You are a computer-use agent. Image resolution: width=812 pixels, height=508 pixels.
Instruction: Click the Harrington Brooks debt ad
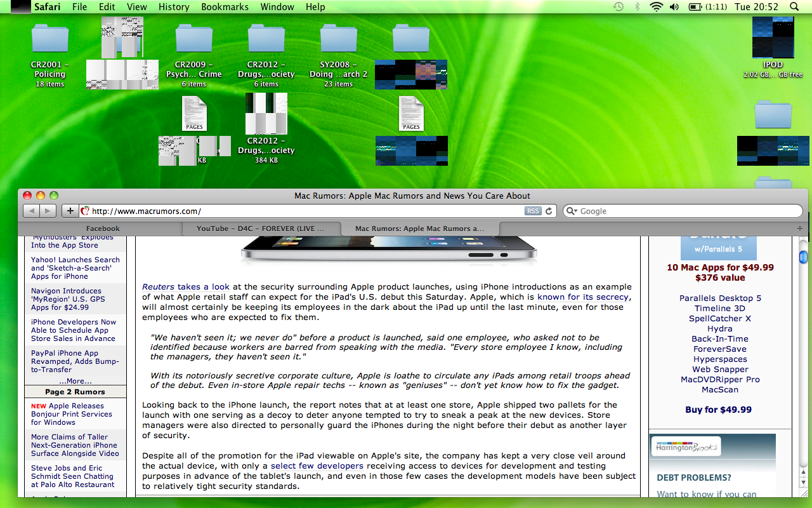(x=712, y=465)
